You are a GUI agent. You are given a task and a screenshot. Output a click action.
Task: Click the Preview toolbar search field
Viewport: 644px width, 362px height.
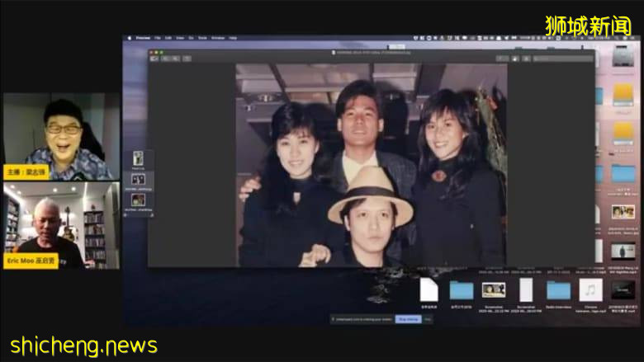coord(561,59)
